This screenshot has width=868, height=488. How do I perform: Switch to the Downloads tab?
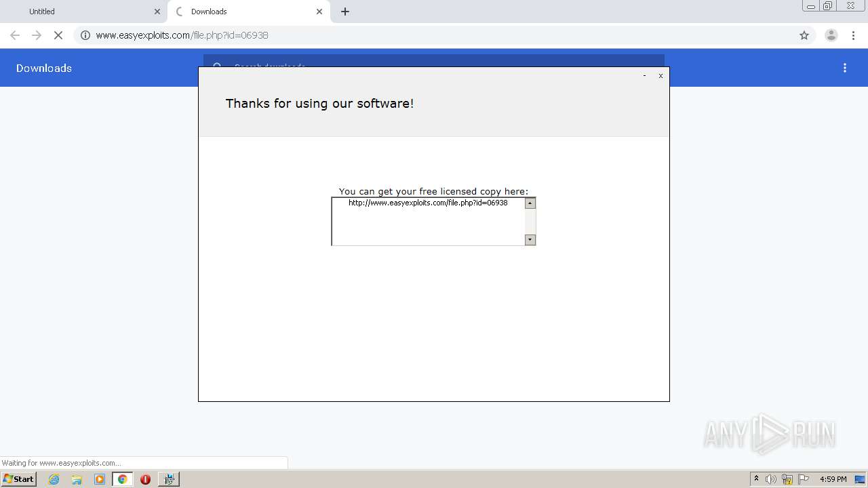248,12
